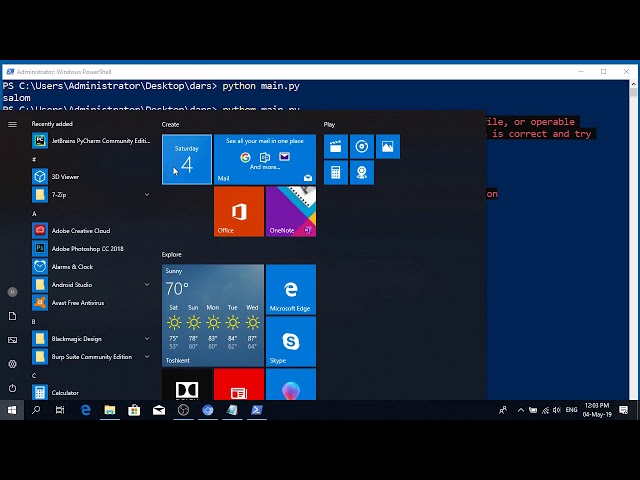Screen dimensions: 640x480
Task: Expand the 7-Zip folder chevron
Action: coord(147,195)
